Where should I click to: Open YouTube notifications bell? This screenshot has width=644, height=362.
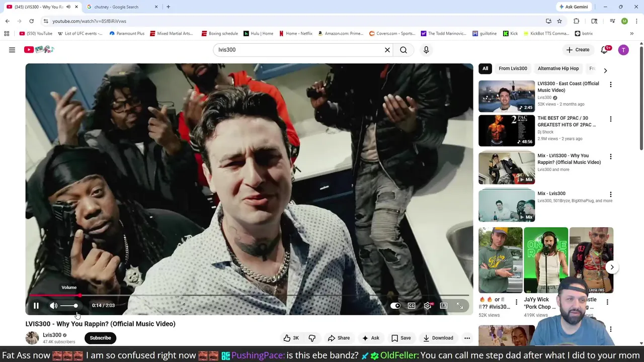click(605, 50)
